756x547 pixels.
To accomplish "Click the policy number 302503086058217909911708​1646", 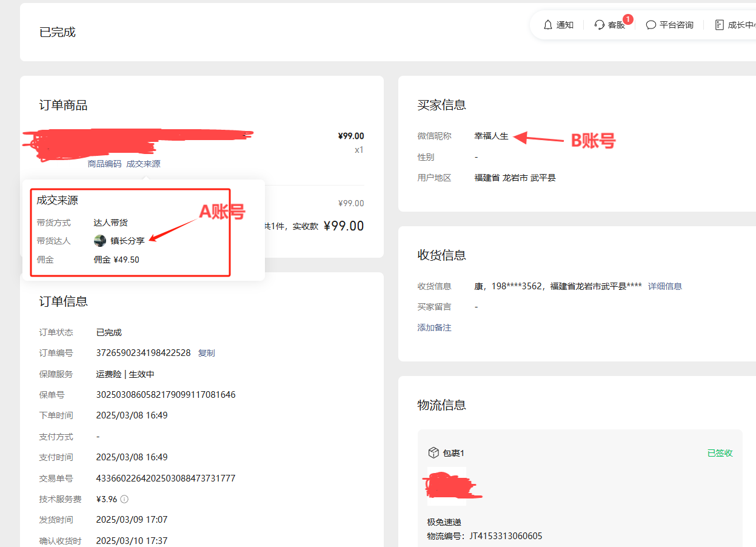I will pos(166,395).
